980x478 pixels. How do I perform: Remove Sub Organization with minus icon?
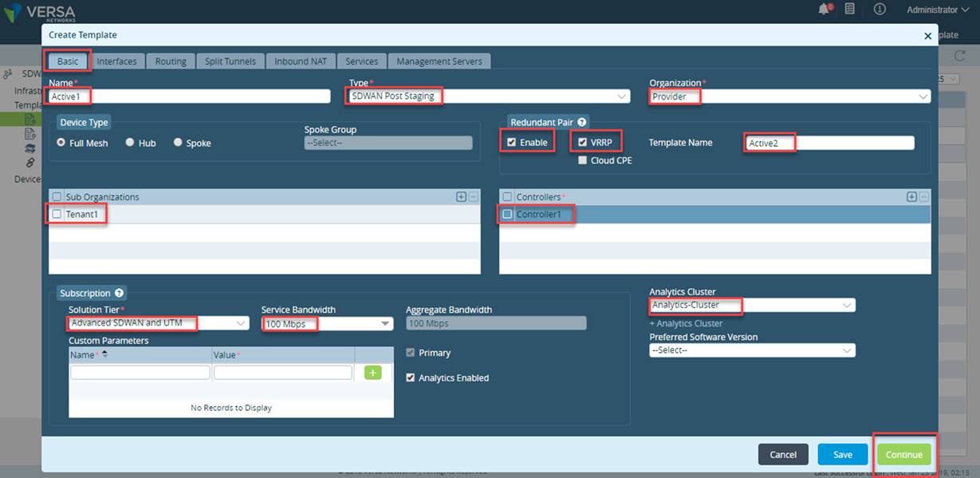pyautogui.click(x=473, y=196)
